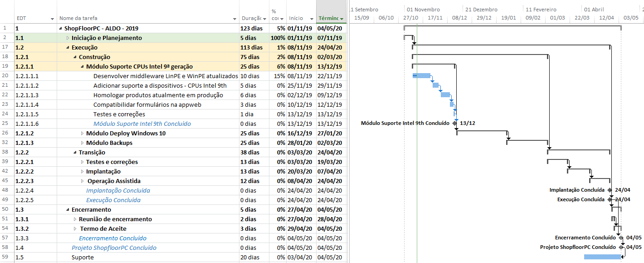Image resolution: width=644 pixels, height=263 pixels.
Task: Collapse Módulo Suporte CPUs Intel 9ª geração
Action: tap(83, 67)
